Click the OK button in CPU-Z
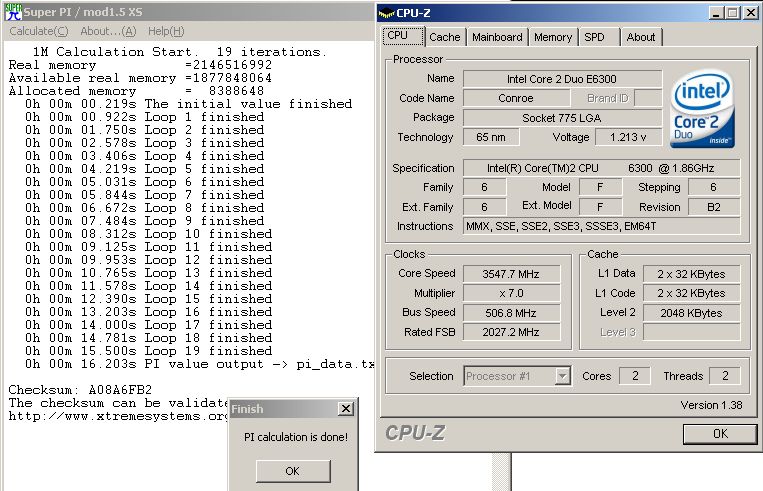Screen dimensions: 763x491 pyautogui.click(x=720, y=434)
